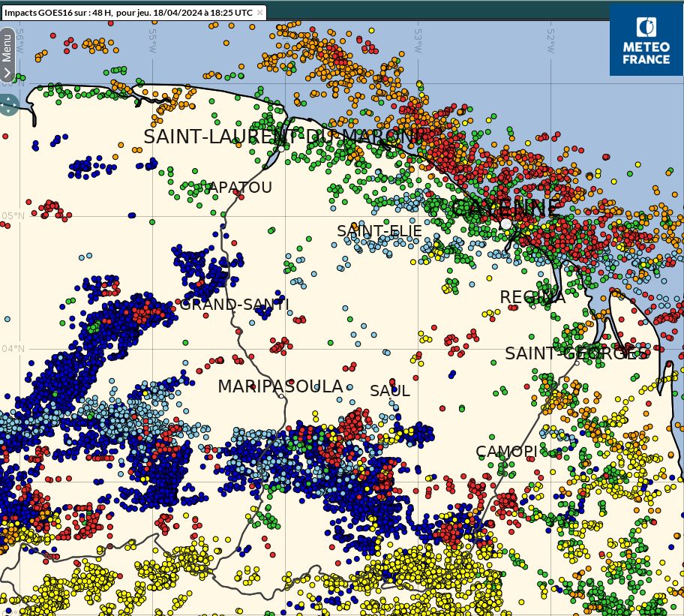The image size is (684, 616).
Task: Click the GRAND-SANTI town label
Action: pos(234,305)
